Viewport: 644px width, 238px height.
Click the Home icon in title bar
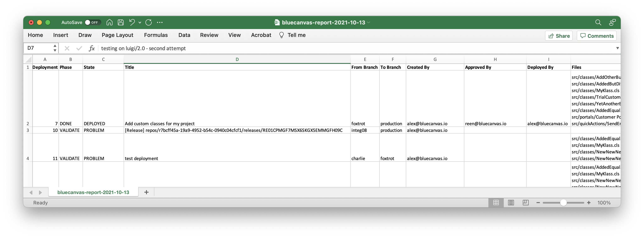tap(109, 22)
